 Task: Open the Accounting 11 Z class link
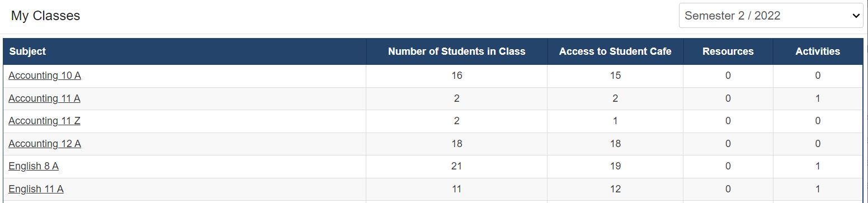[44, 121]
